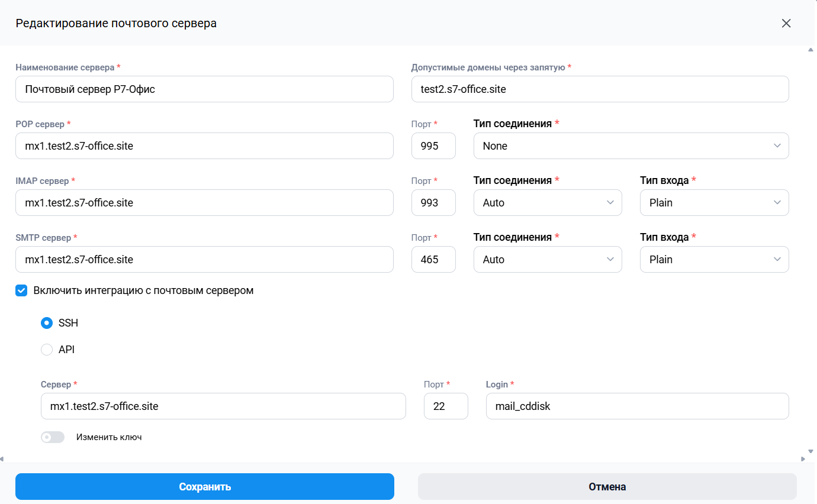Close the mail server editing dialog
817x504 pixels.
pos(786,23)
